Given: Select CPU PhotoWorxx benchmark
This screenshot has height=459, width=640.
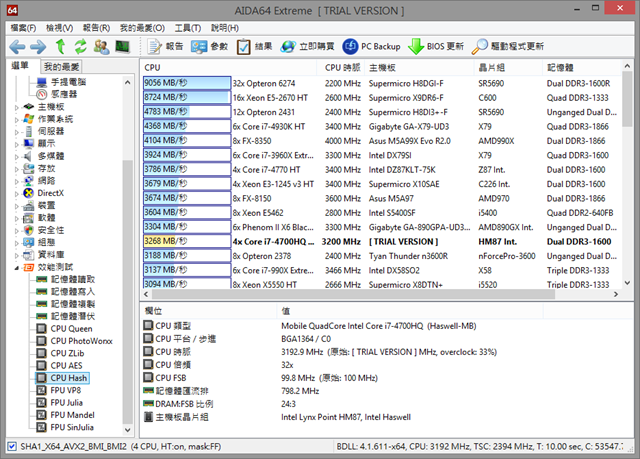Looking at the screenshot, I should pos(81,341).
